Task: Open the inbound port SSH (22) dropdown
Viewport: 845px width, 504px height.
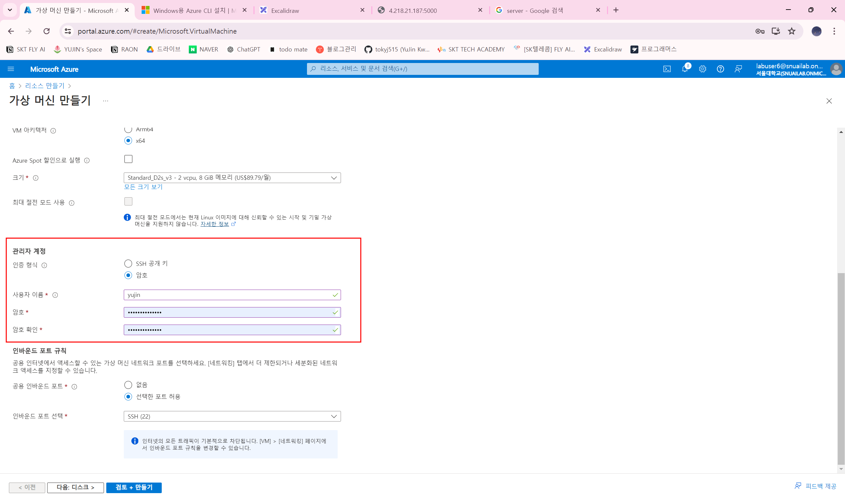Action: click(x=232, y=416)
